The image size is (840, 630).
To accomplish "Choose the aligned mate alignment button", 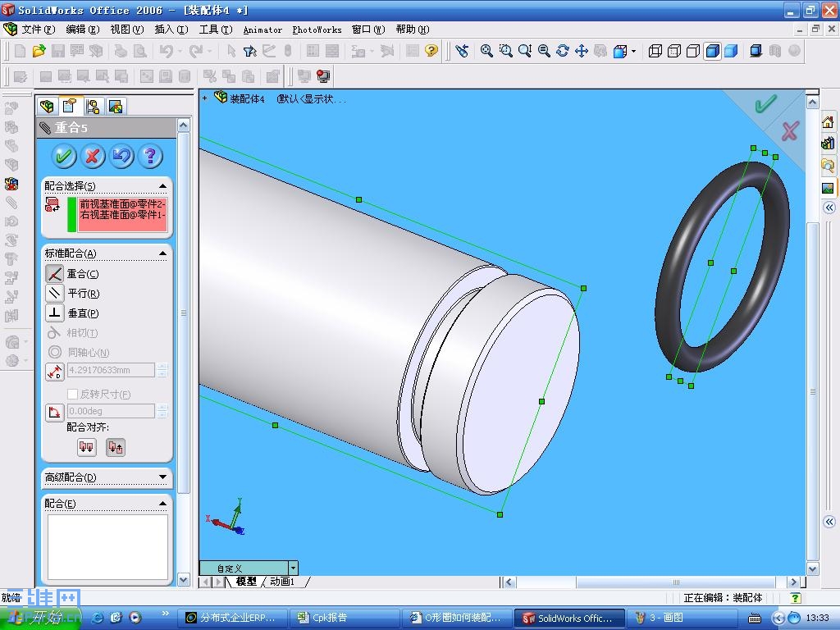I will 87,447.
